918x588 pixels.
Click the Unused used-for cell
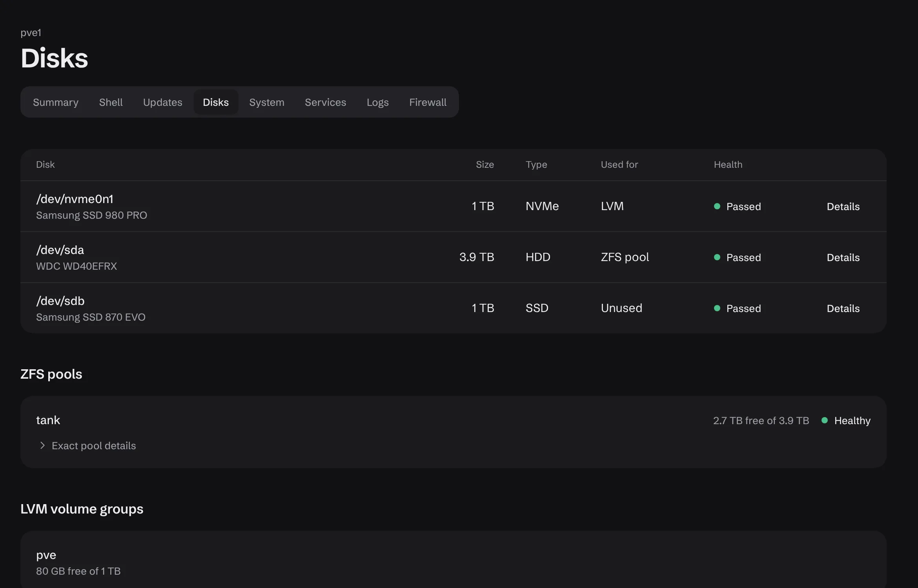621,308
